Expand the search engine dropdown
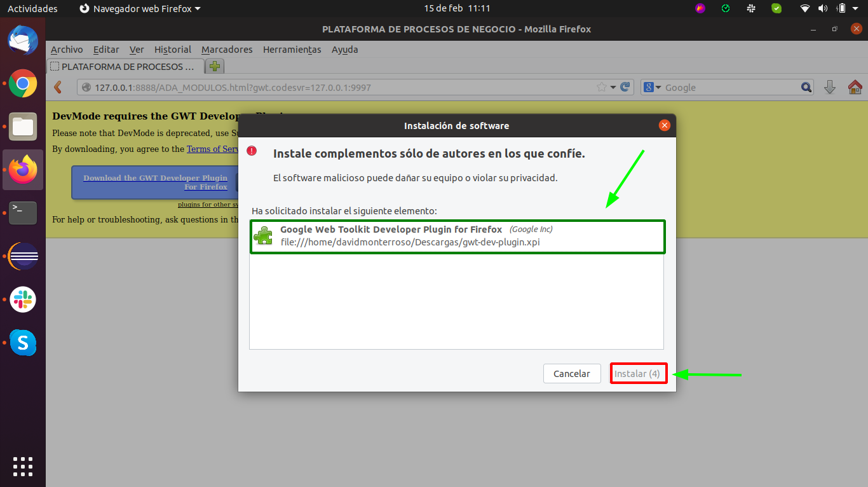 tap(653, 88)
